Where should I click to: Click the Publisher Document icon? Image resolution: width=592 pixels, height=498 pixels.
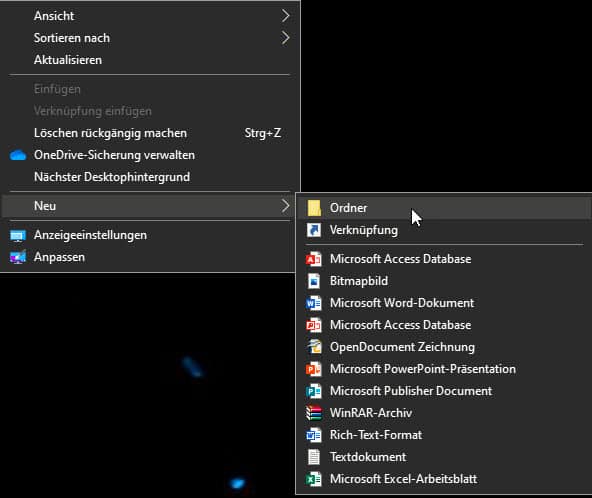(314, 391)
